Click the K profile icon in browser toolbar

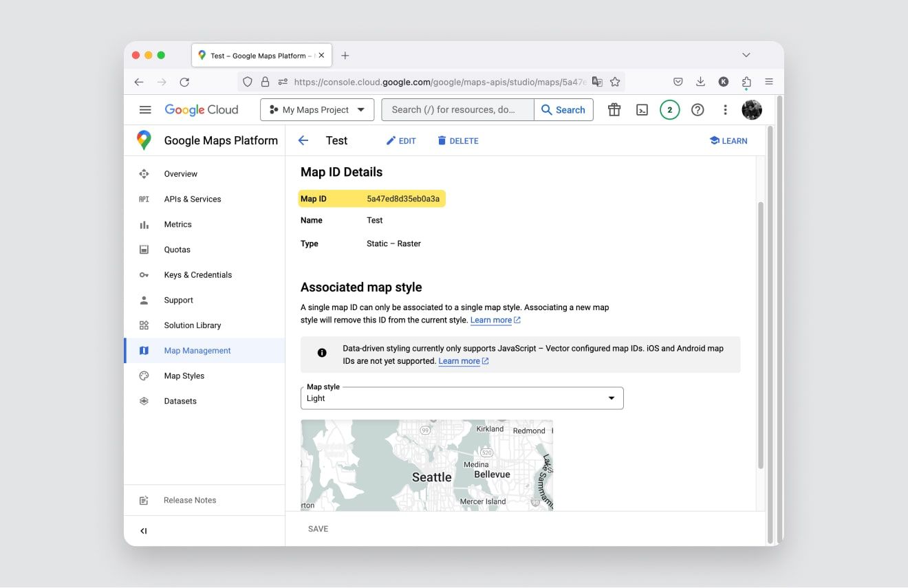[x=724, y=82]
